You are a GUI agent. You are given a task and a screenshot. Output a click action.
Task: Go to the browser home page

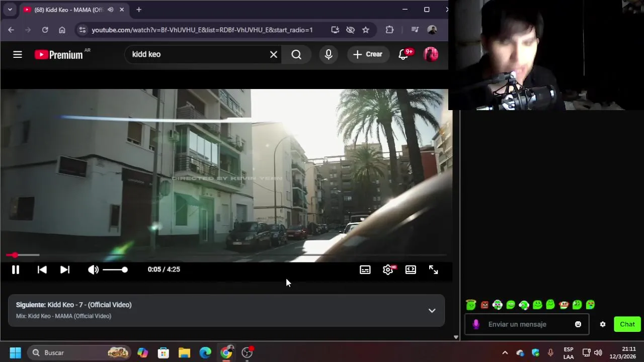click(62, 30)
